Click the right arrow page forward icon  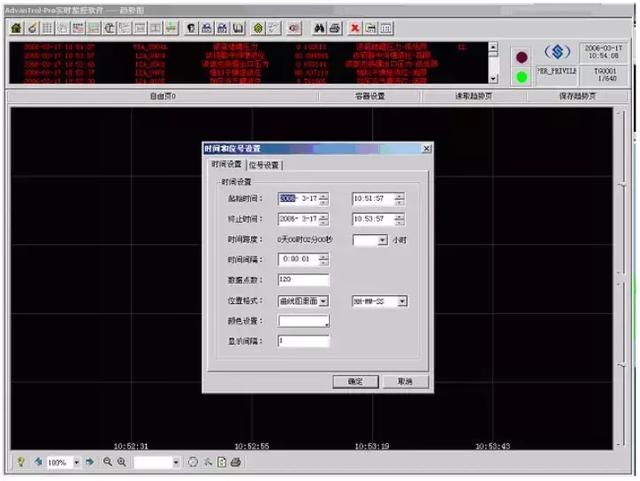[x=90, y=462]
